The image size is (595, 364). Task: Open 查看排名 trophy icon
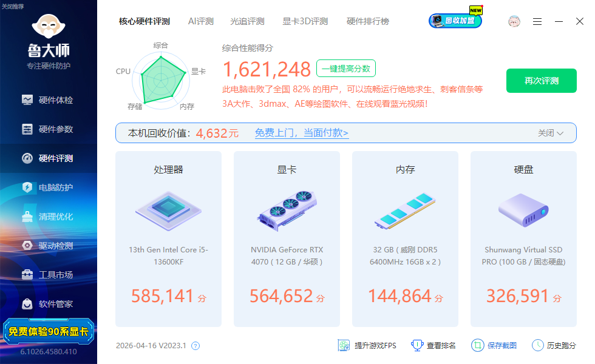[417, 345]
